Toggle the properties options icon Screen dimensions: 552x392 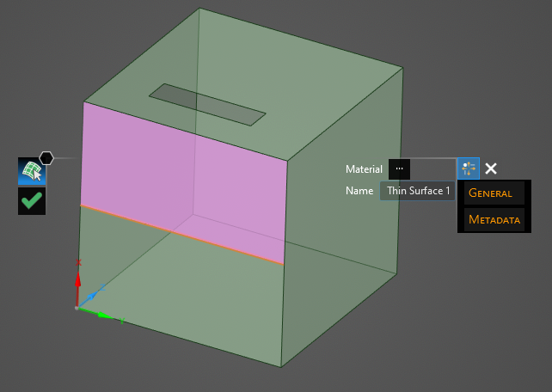tap(469, 168)
